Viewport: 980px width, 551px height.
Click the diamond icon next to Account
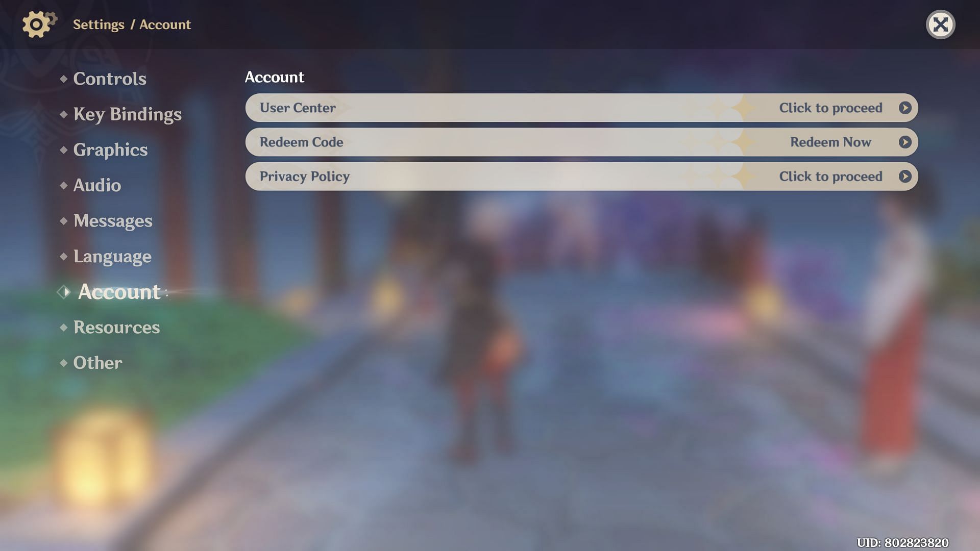click(x=63, y=291)
